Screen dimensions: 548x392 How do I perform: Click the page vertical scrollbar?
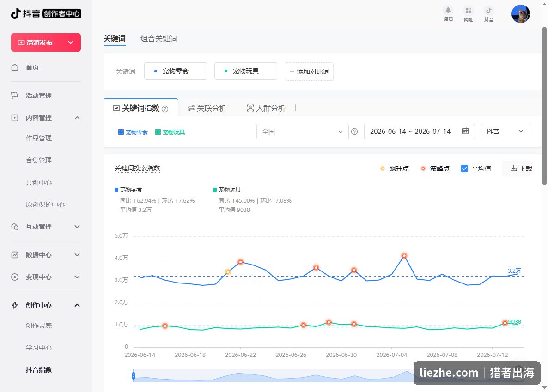pos(544,106)
